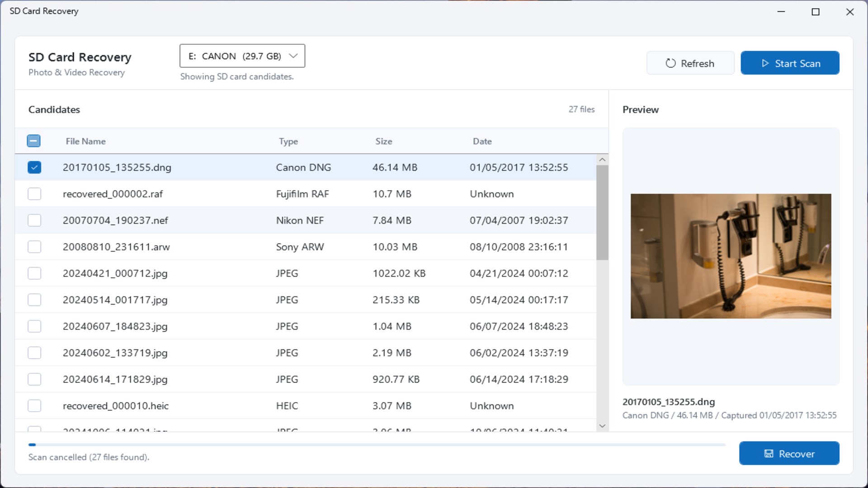The width and height of the screenshot is (868, 488).
Task: Check the 20240614_171829.jpg checkbox
Action: point(34,379)
